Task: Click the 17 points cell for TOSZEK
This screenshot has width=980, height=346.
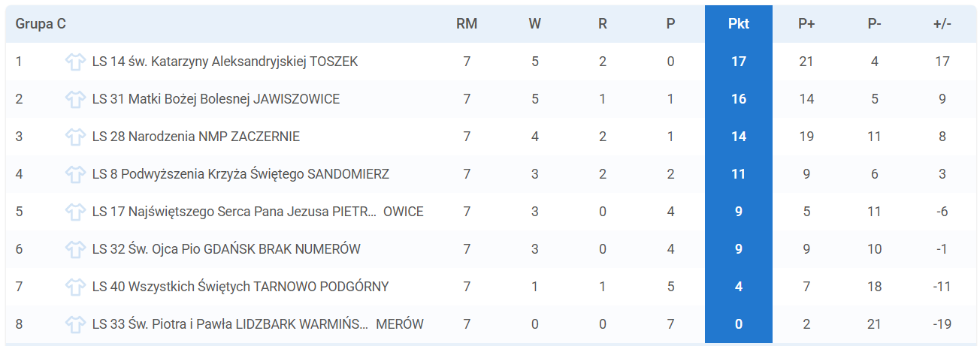Action: 739,62
